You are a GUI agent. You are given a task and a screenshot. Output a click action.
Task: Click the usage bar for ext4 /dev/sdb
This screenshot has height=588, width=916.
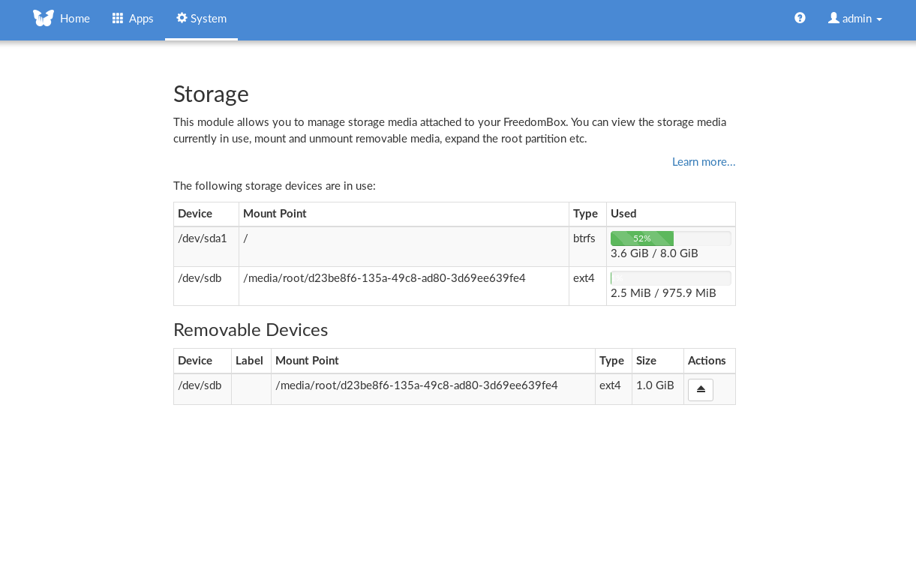tap(671, 278)
